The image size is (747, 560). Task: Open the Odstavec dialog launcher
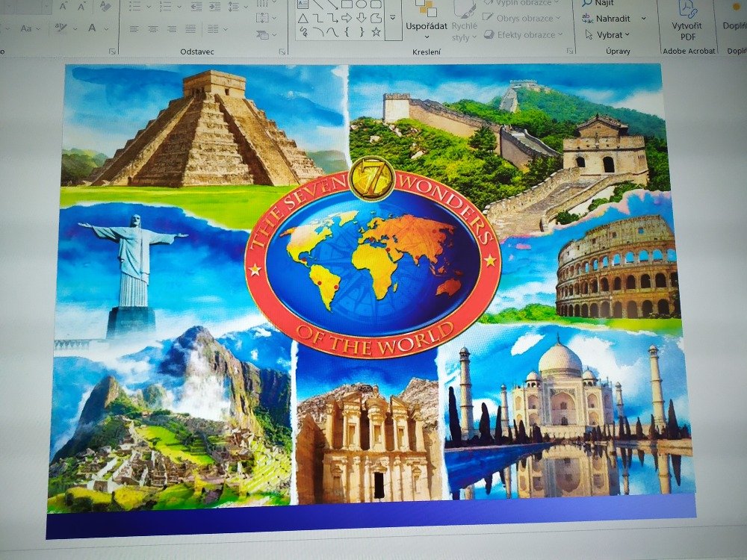[x=282, y=52]
